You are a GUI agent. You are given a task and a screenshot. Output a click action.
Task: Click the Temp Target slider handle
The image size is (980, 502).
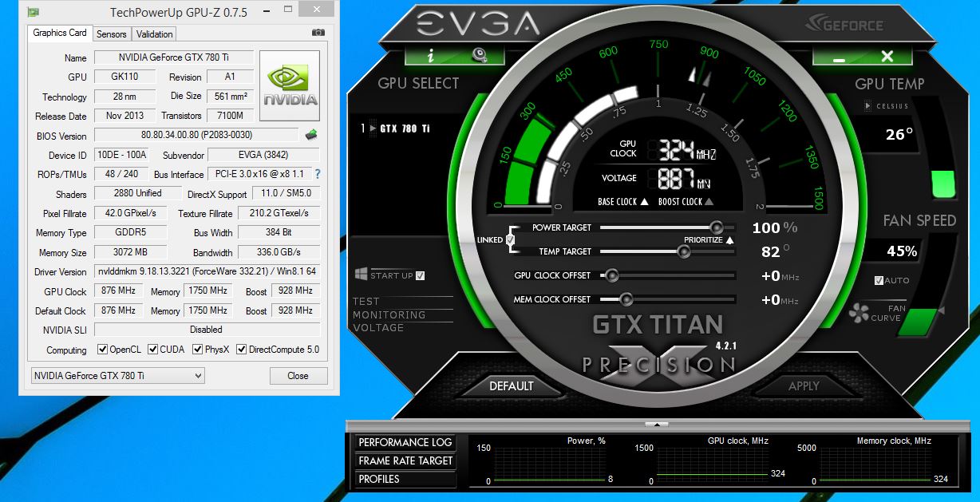coord(683,251)
